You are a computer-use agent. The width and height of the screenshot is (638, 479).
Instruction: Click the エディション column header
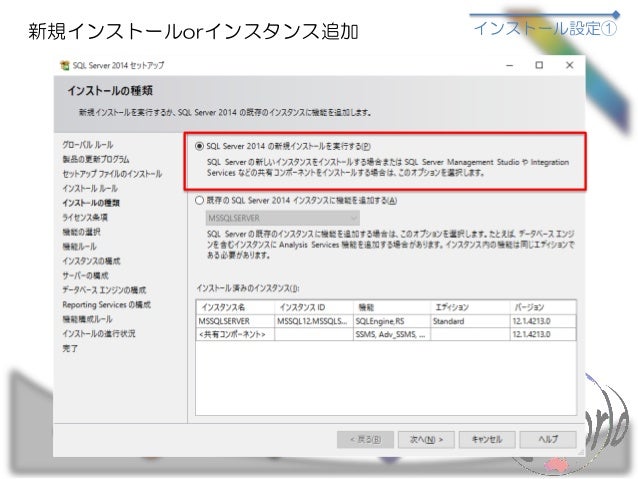[x=470, y=307]
